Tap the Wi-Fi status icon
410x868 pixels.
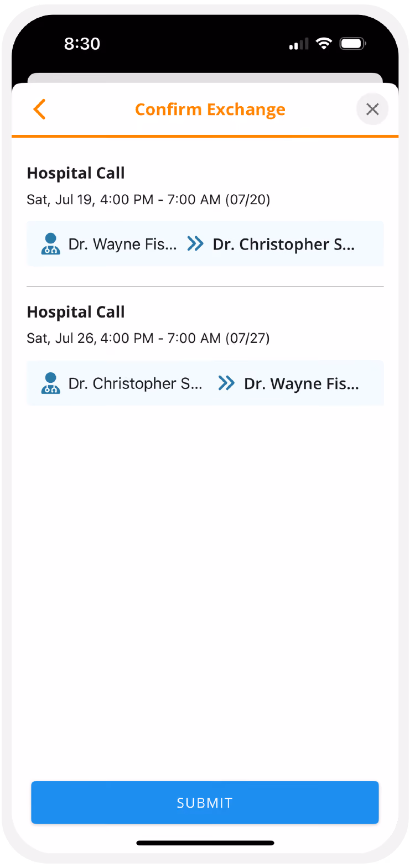click(x=324, y=44)
